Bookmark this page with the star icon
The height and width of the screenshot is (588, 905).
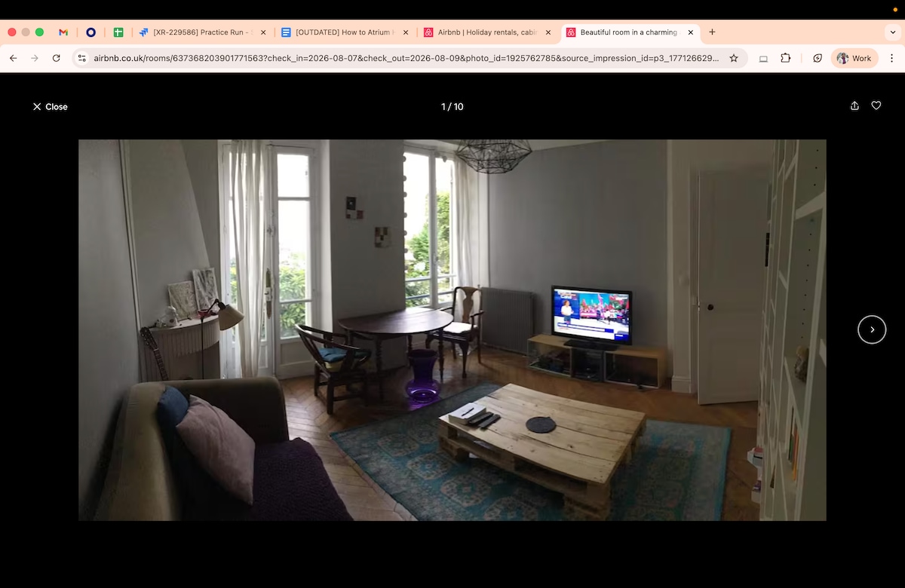point(734,58)
